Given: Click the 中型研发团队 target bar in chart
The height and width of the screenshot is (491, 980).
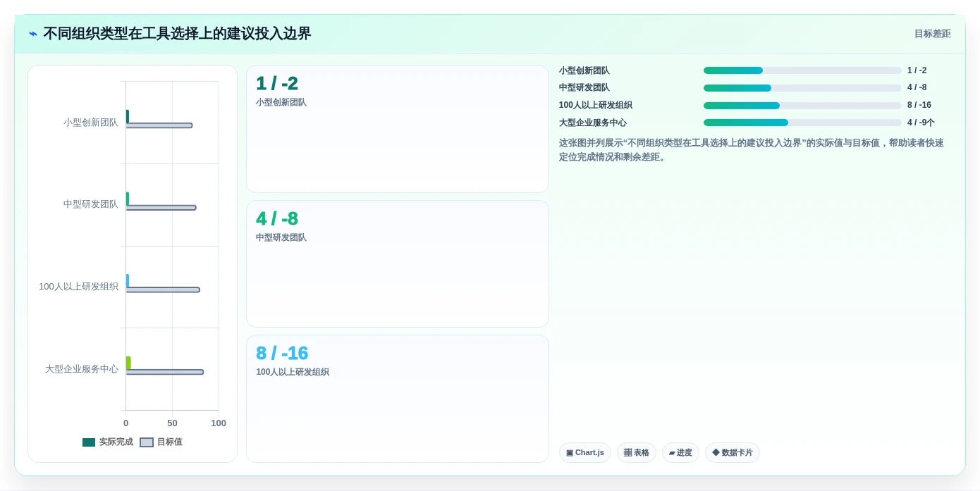Looking at the screenshot, I should coord(161,208).
